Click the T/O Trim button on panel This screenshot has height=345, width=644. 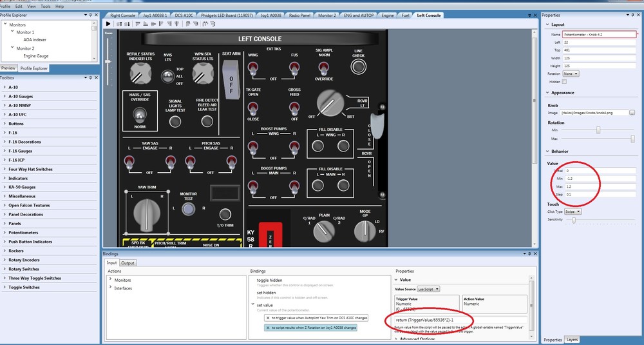(225, 214)
